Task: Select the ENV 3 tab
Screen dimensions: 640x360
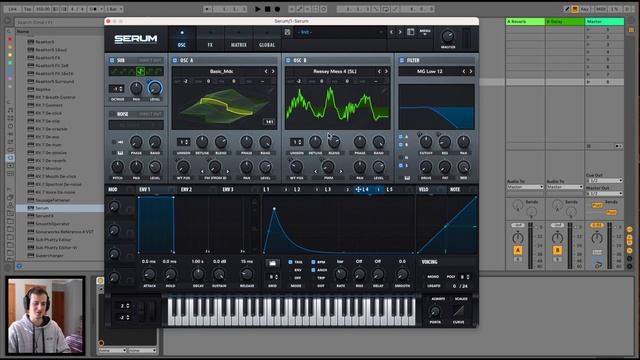Action: pos(228,189)
